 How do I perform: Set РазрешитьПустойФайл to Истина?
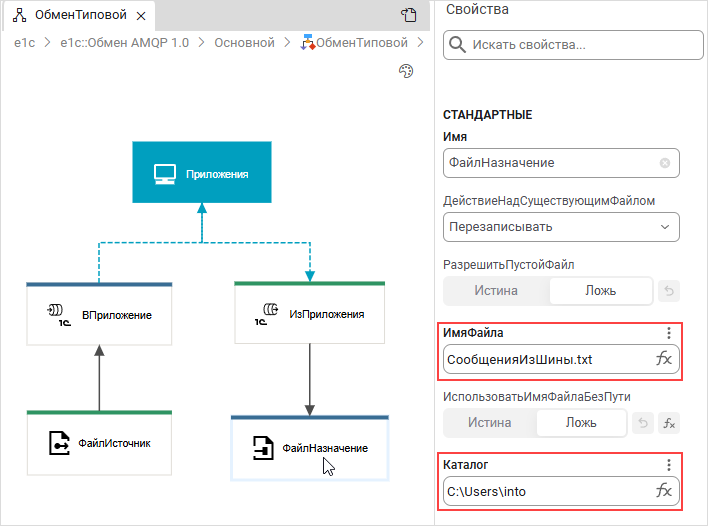pyautogui.click(x=496, y=290)
